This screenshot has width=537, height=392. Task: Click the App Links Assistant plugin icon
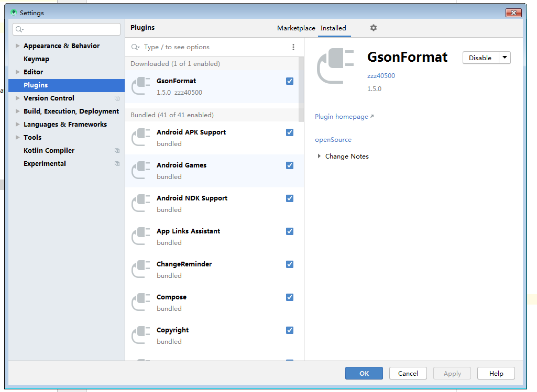(141, 237)
